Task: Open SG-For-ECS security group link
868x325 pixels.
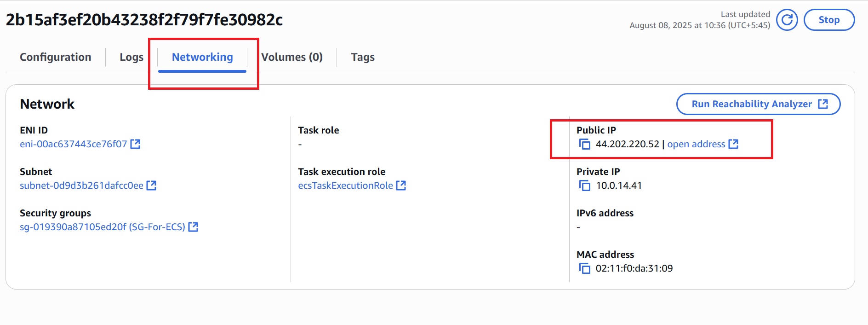Action: point(104,227)
